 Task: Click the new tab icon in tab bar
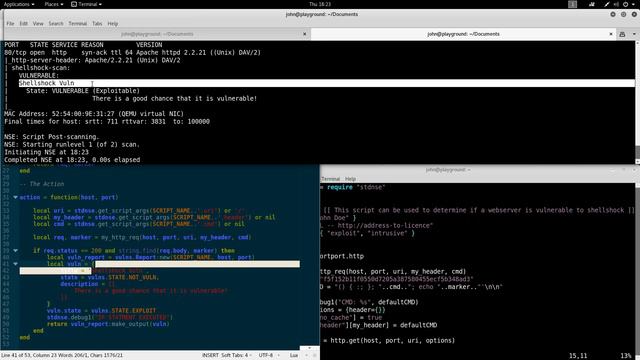tap(622, 34)
